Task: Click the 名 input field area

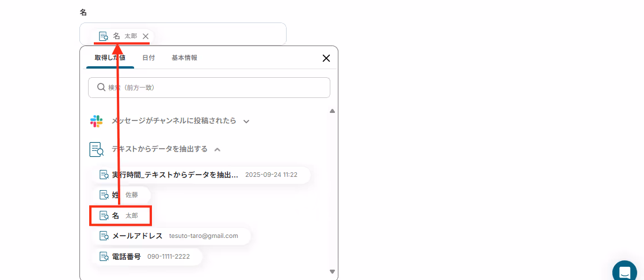Action: click(x=183, y=34)
